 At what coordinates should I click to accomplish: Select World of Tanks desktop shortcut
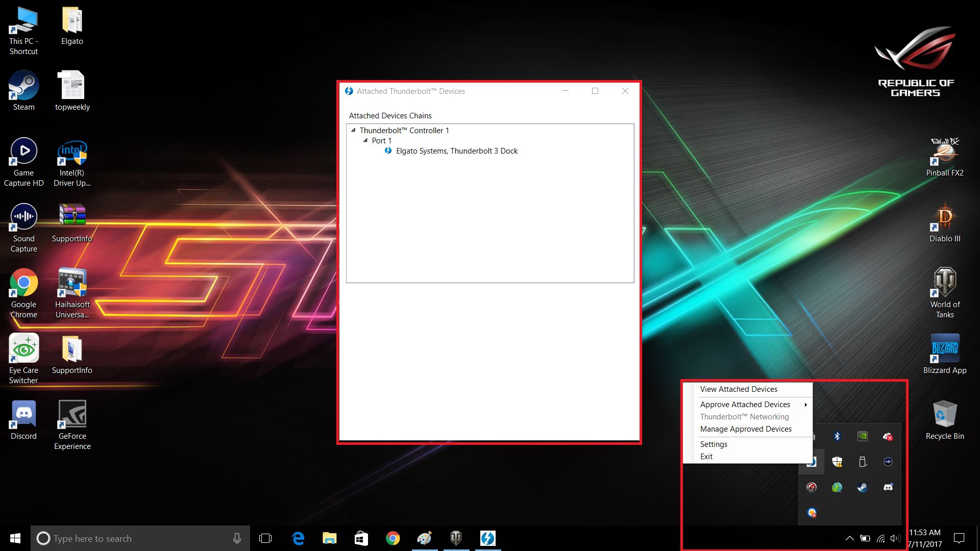945,294
